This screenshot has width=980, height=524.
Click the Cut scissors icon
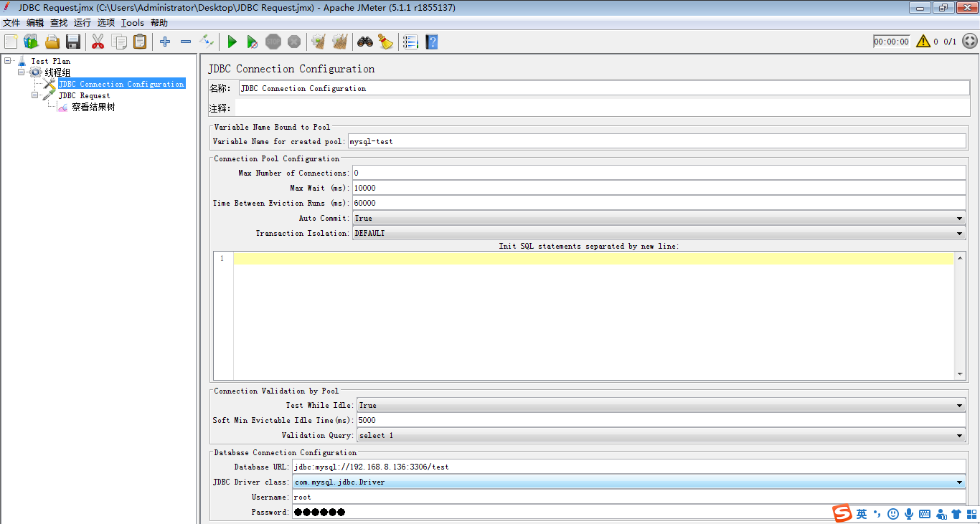98,42
